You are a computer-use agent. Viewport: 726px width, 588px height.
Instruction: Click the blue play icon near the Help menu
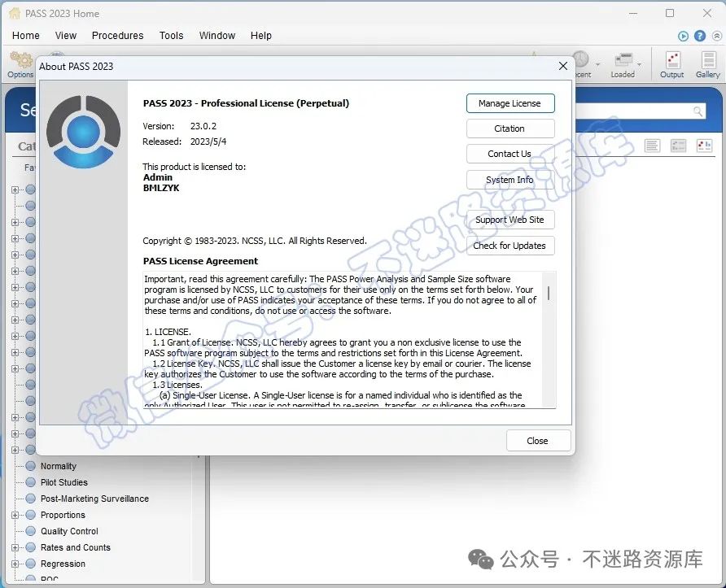[683, 36]
